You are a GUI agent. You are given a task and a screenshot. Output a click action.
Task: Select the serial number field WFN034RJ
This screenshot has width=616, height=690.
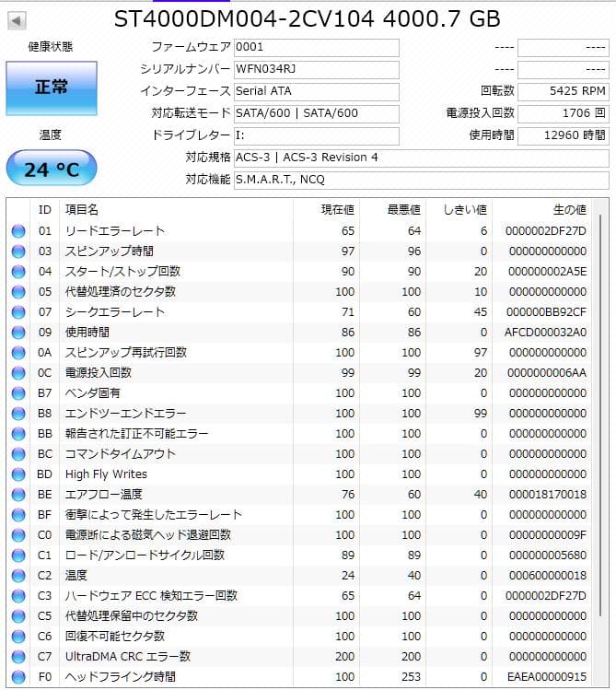(x=317, y=69)
